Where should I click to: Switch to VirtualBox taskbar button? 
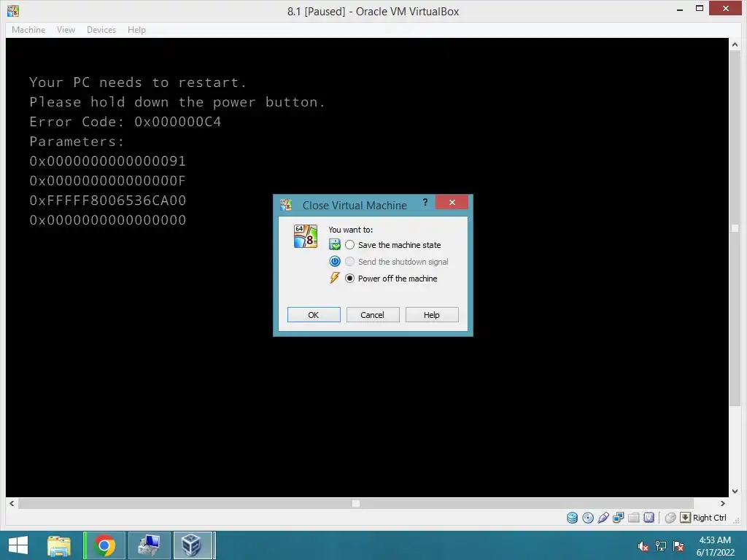[x=194, y=545]
